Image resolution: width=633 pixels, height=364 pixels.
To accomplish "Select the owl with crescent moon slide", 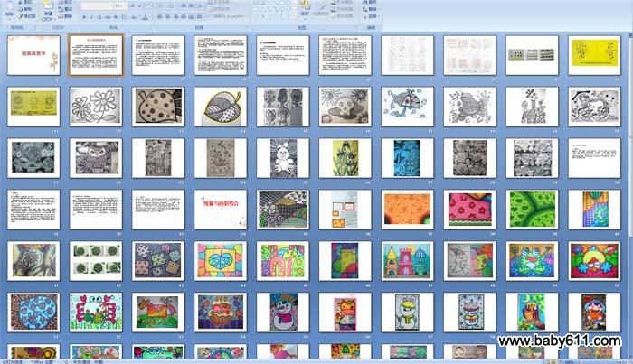I will [532, 313].
